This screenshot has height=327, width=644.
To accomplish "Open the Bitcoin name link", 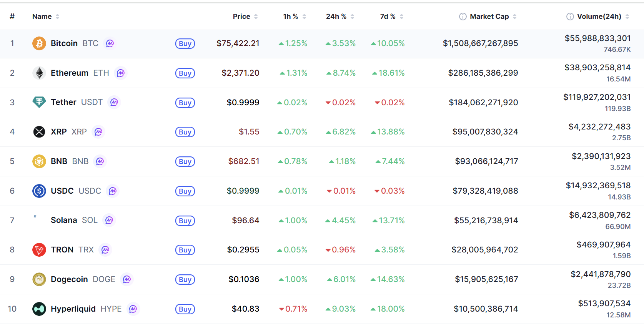I will [x=64, y=43].
